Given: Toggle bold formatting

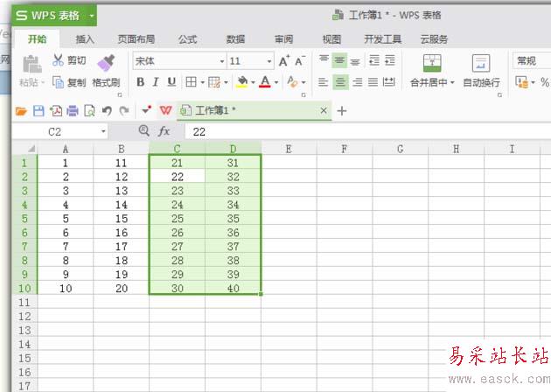Looking at the screenshot, I should pyautogui.click(x=141, y=82).
